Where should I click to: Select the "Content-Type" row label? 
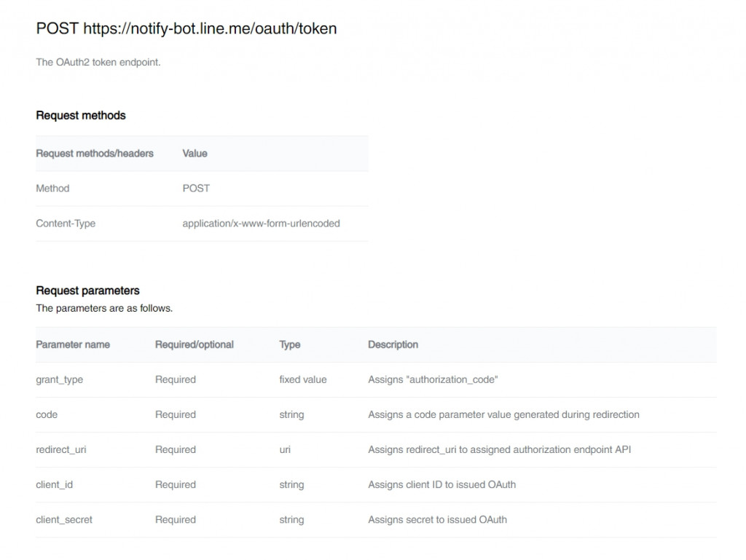66,224
